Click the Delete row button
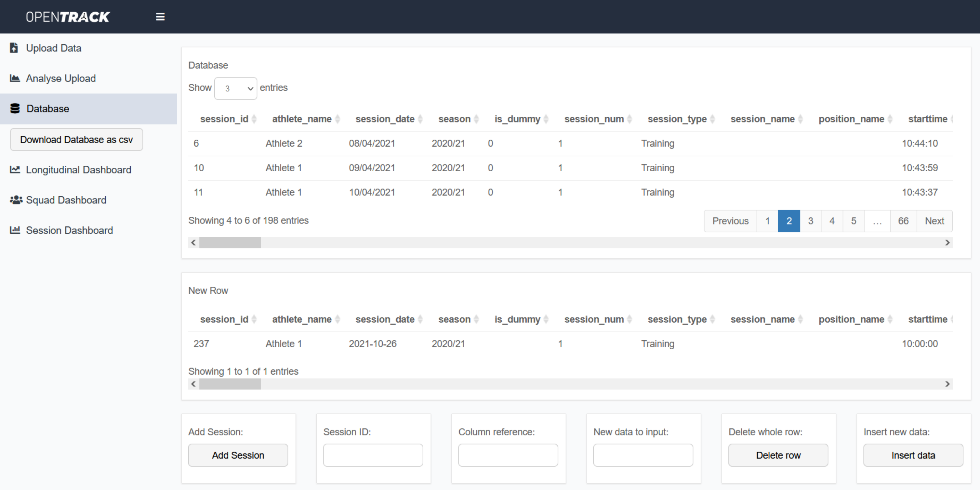The width and height of the screenshot is (980, 490). [778, 455]
